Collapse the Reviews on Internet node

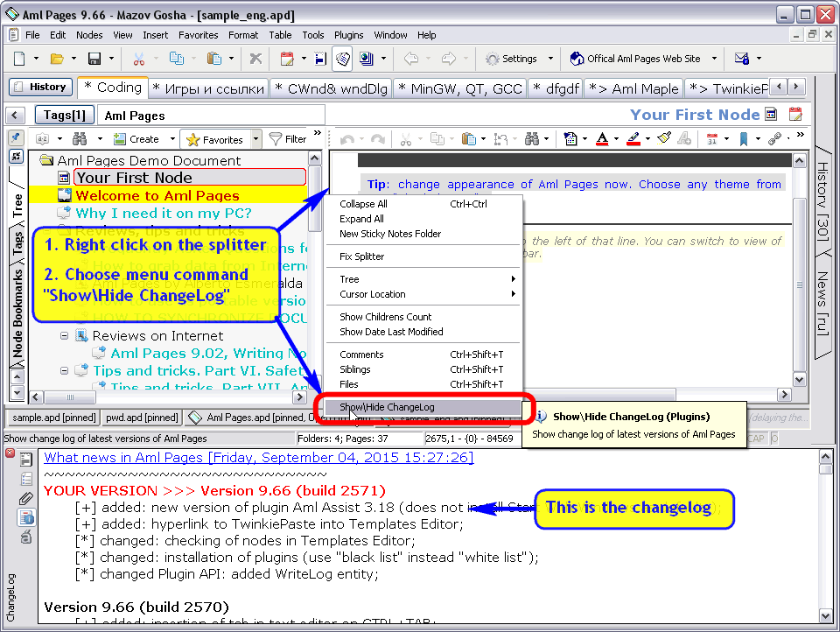[64, 335]
